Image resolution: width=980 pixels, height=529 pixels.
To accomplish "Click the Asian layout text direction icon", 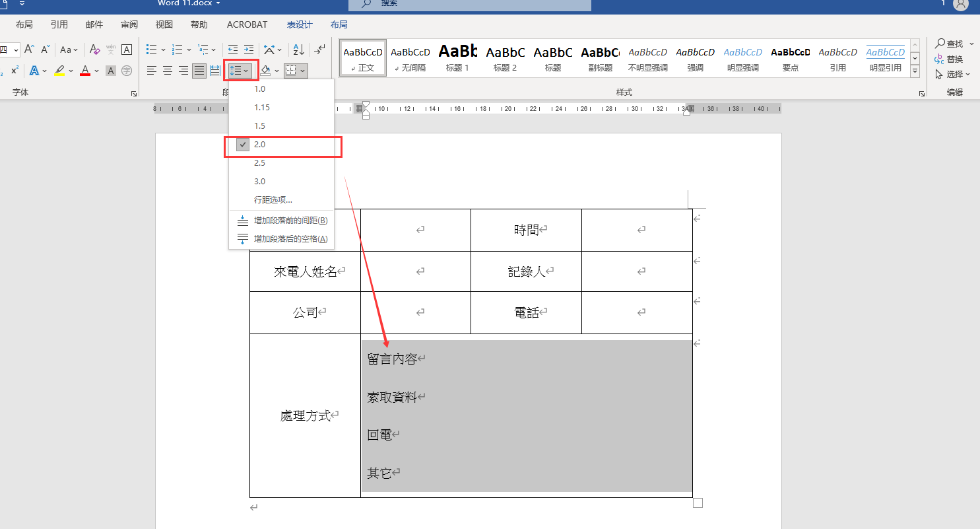I will tap(269, 50).
